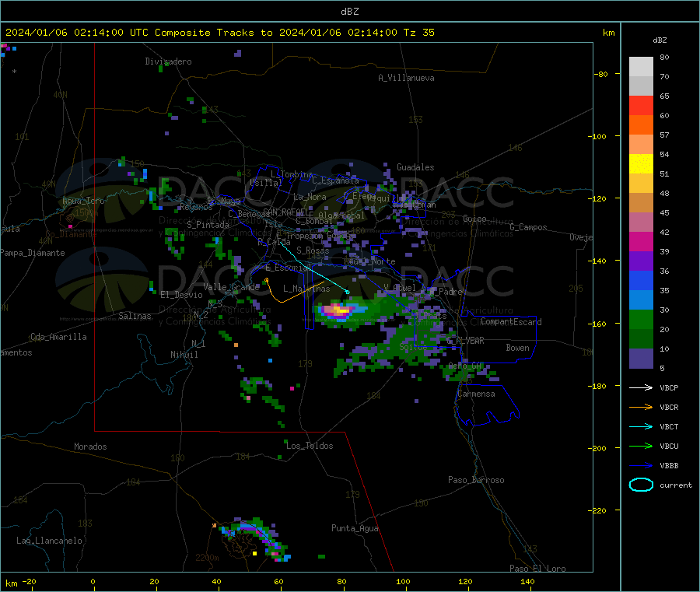700x592 pixels.
Task: Click the 'Paso_Barroso' map label
Action: (x=476, y=481)
